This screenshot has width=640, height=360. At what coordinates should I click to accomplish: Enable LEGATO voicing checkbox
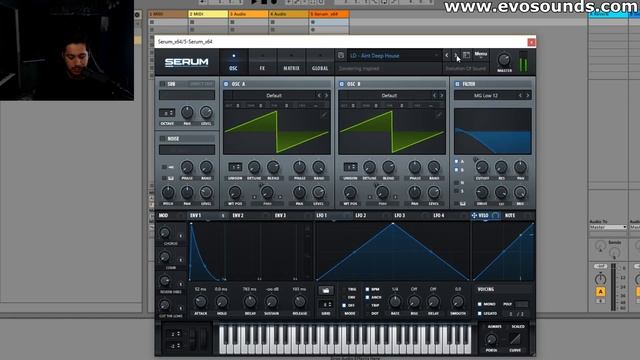[480, 313]
